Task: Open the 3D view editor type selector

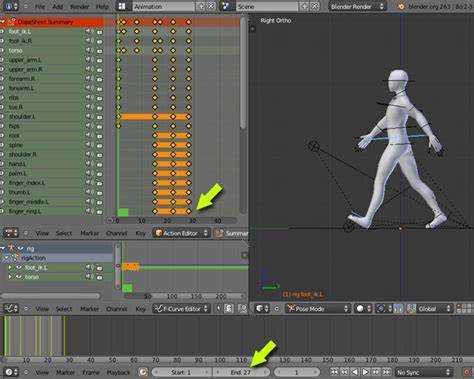Action: point(262,309)
